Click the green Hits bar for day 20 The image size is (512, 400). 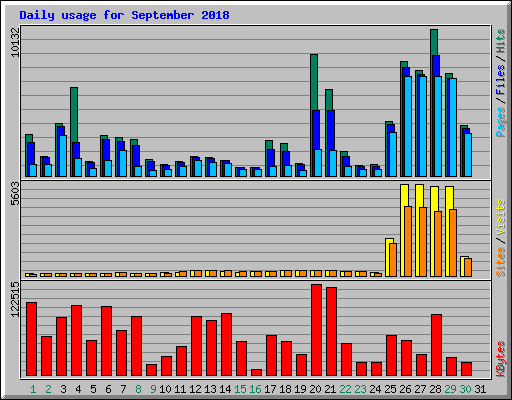[x=314, y=82]
